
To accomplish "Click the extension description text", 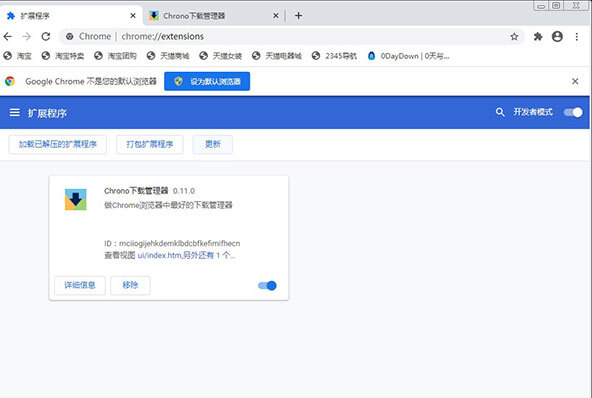I will pyautogui.click(x=168, y=205).
